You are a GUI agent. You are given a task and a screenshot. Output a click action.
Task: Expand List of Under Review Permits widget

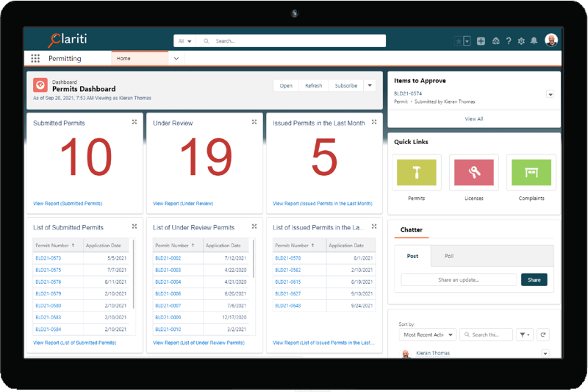254,227
